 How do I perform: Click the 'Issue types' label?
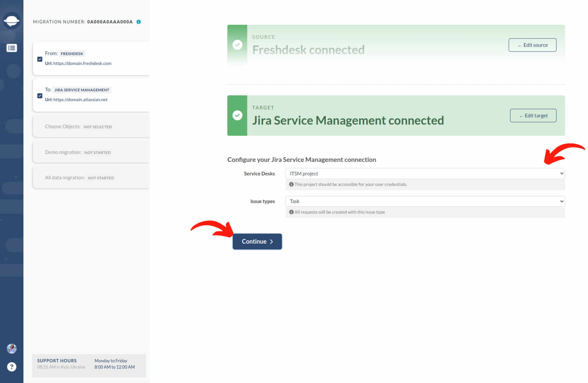click(262, 201)
